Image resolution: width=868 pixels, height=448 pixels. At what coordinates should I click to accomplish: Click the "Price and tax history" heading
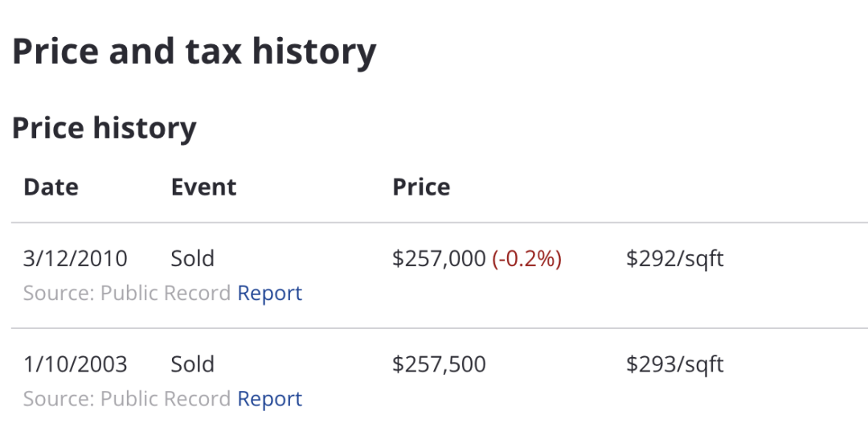click(x=194, y=52)
